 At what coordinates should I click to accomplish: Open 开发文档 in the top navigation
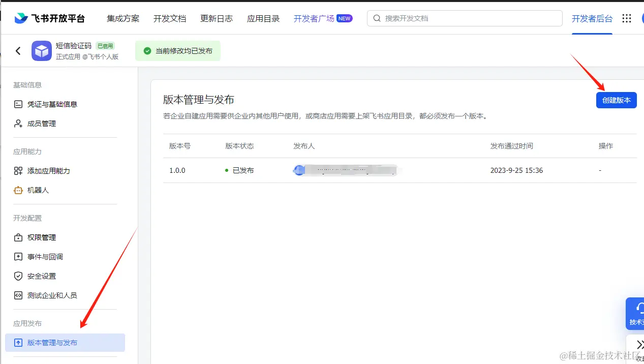point(170,18)
